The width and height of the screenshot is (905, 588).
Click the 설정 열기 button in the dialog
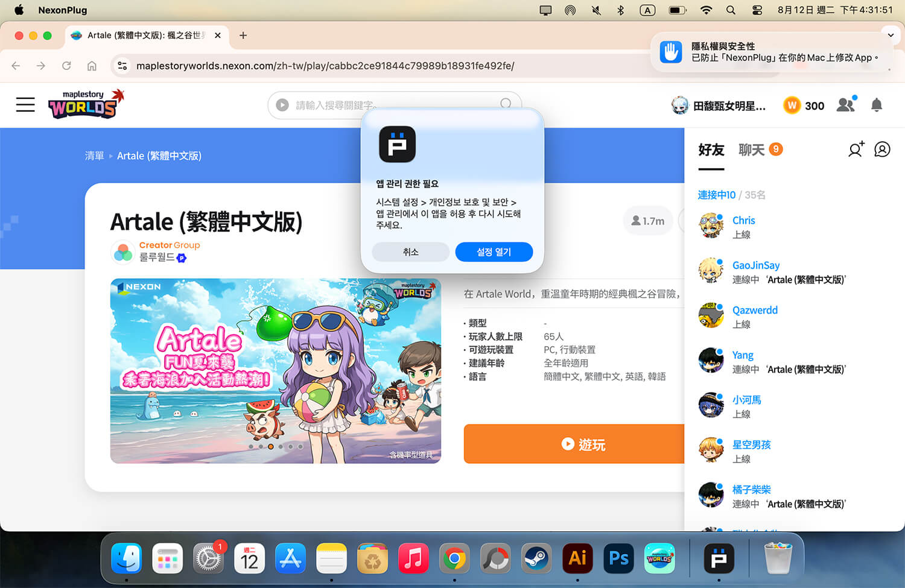point(494,252)
